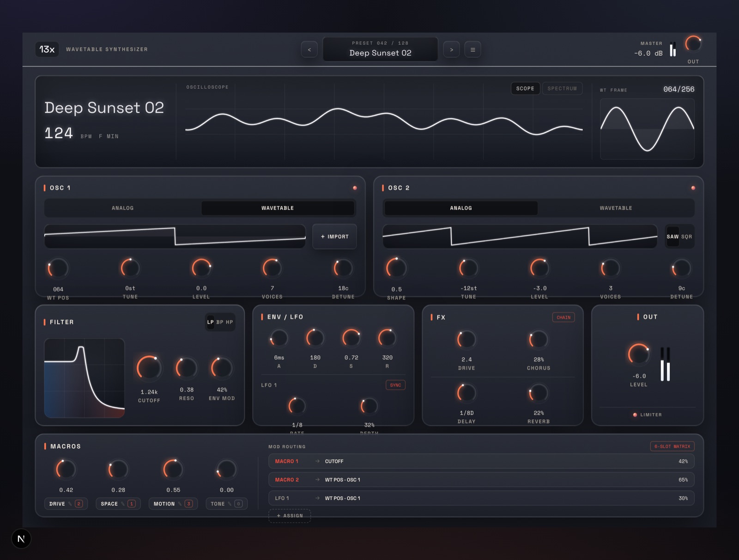Screen dimensions: 739x560
Task: Click the filter RESO knob
Action: tap(187, 368)
